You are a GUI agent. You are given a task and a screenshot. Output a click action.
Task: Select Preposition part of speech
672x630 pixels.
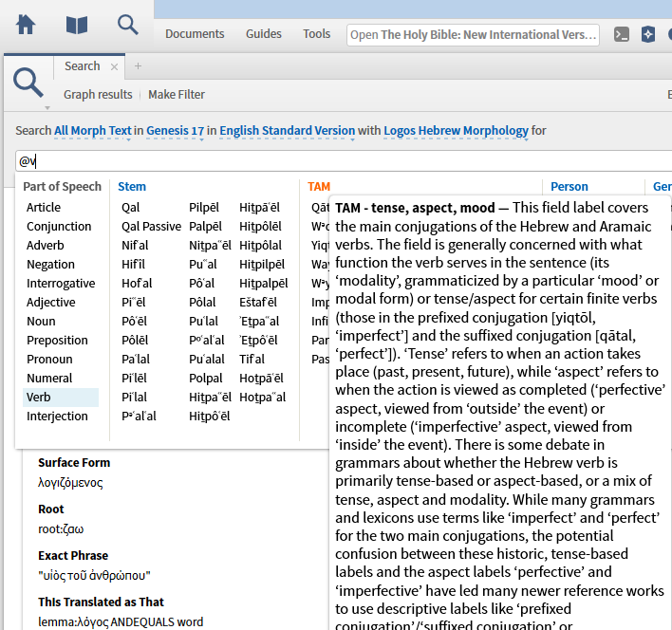[58, 340]
